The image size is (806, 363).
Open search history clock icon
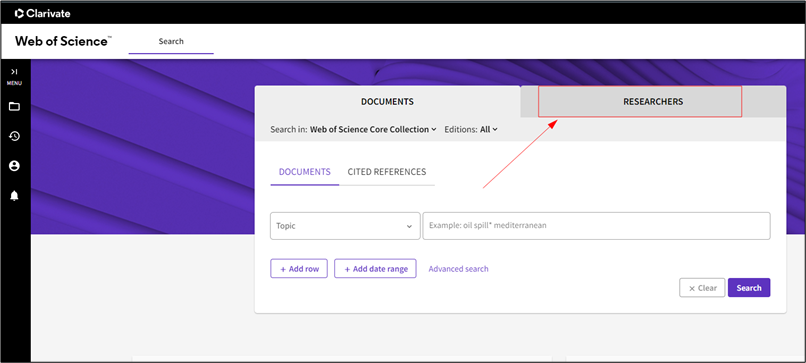pyautogui.click(x=14, y=136)
